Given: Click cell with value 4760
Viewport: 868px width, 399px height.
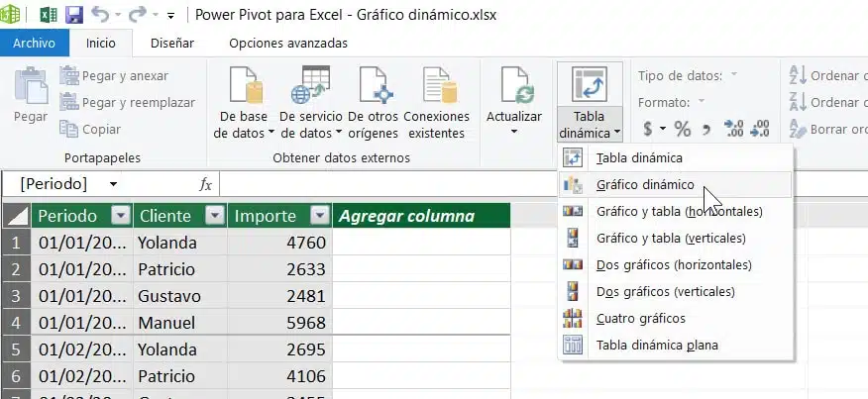Looking at the screenshot, I should 279,243.
